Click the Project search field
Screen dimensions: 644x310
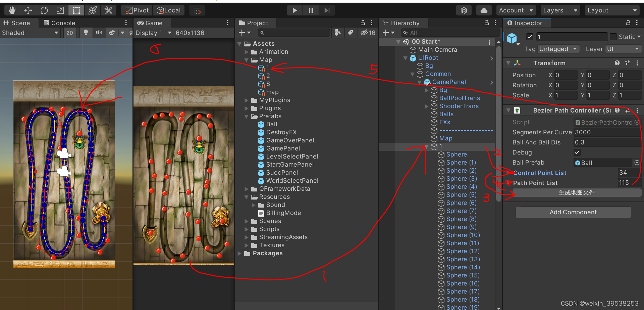point(294,33)
